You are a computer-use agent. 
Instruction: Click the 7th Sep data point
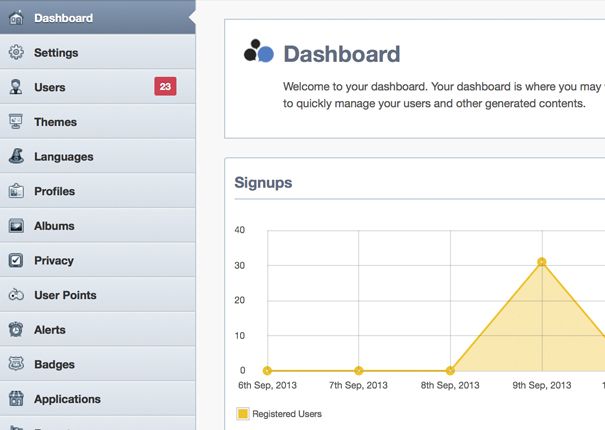(359, 371)
